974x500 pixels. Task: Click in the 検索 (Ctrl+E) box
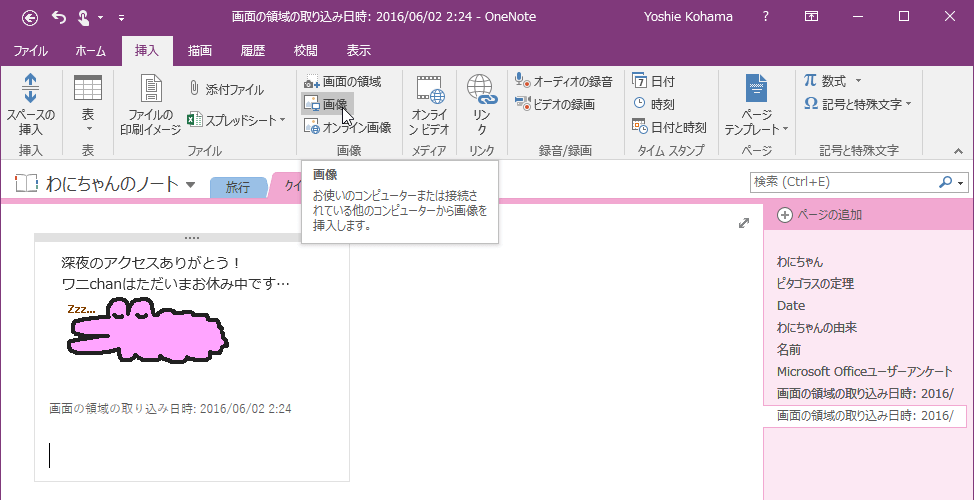pos(844,182)
